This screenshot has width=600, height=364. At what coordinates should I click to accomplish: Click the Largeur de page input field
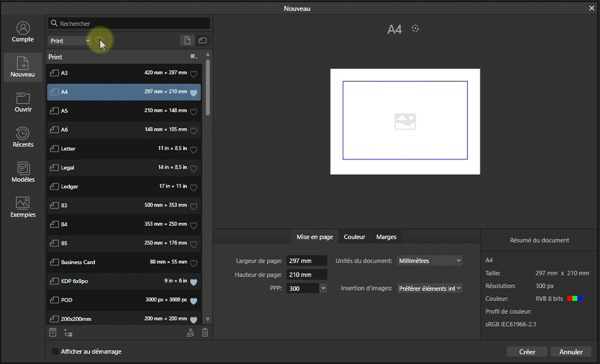tap(306, 260)
